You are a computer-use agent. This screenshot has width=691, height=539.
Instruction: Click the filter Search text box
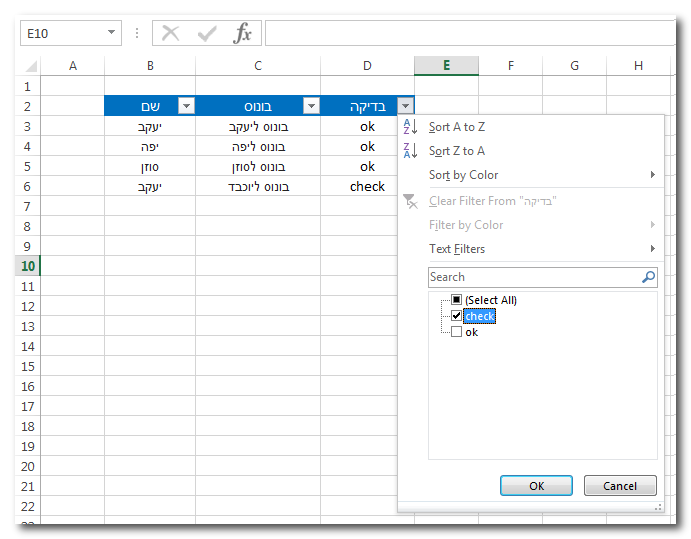click(x=532, y=277)
